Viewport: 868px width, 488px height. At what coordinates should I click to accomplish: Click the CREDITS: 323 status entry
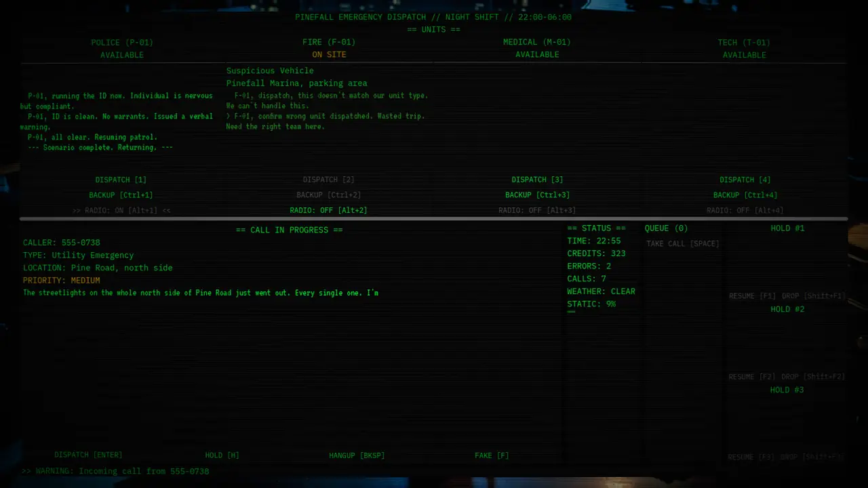(x=597, y=253)
